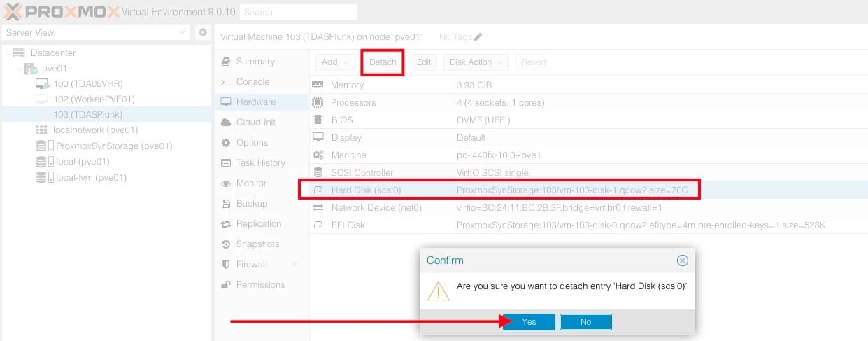Screen dimensions: 868x341
Task: Select VM 103 (TDASPlunk)
Action: [x=87, y=114]
